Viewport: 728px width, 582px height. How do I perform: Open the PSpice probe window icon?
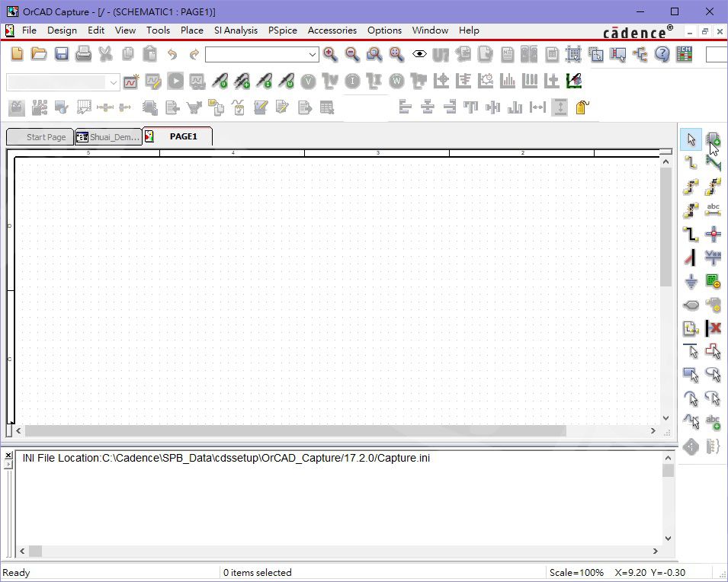pos(574,82)
